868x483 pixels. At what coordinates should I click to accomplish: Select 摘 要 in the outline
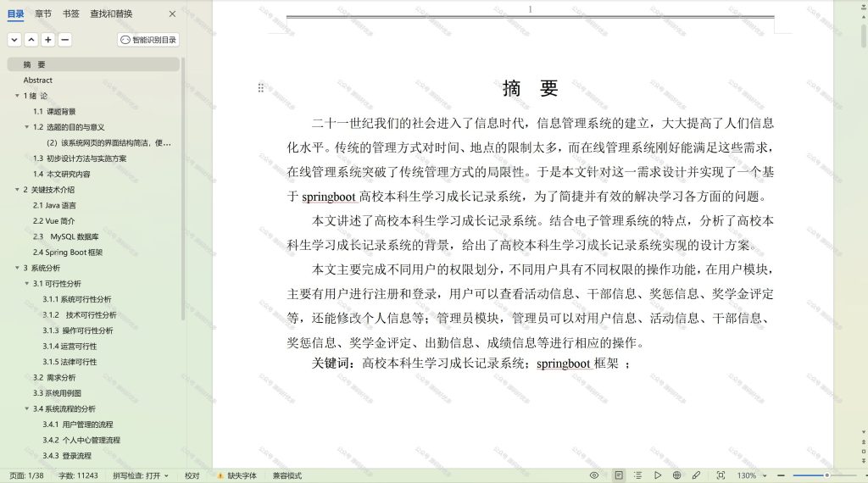[93, 64]
